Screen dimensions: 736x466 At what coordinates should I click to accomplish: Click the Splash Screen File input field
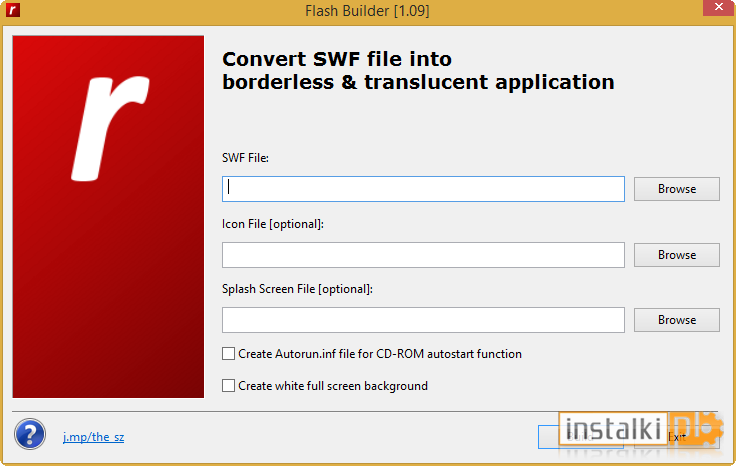tap(423, 320)
